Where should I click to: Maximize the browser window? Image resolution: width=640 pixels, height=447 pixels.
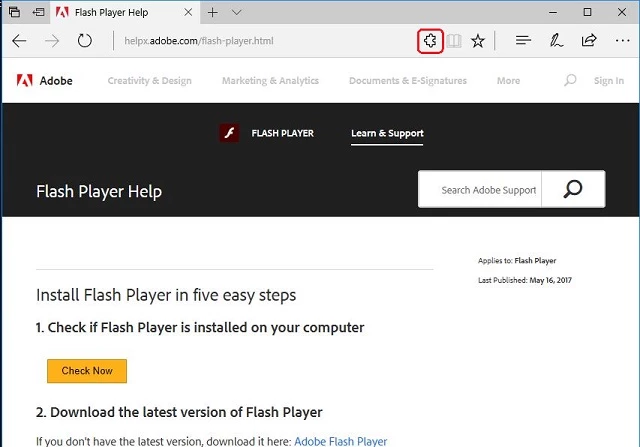(587, 12)
